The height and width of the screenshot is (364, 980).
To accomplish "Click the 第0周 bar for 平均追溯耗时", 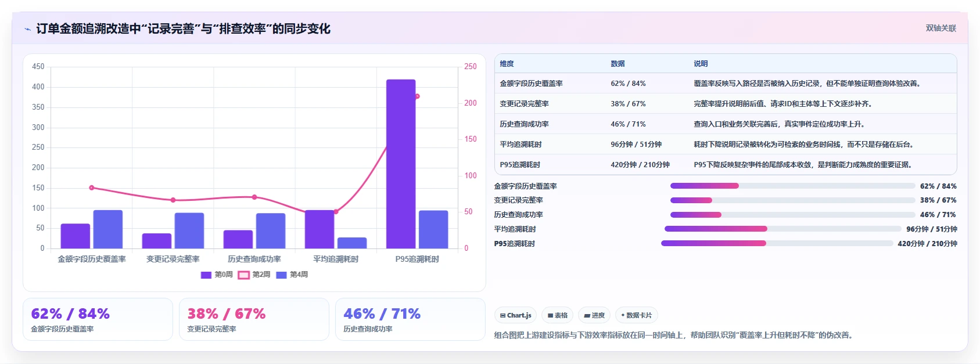I will coord(320,229).
